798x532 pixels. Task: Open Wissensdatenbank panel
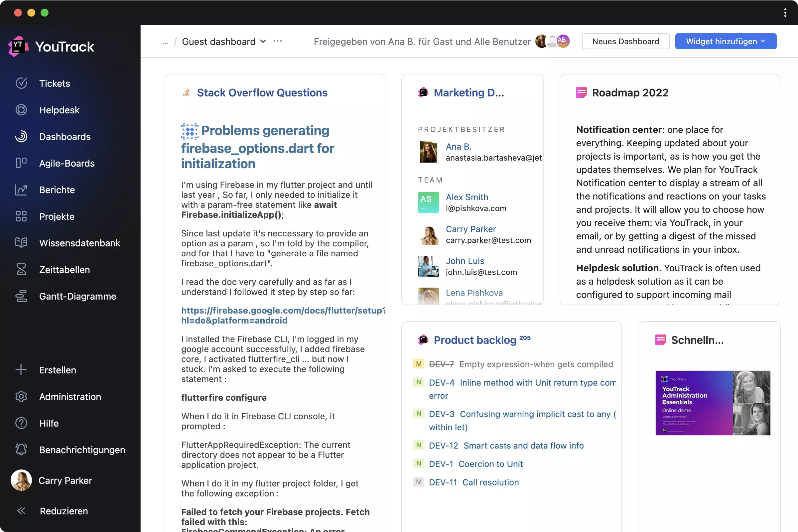[x=79, y=243]
